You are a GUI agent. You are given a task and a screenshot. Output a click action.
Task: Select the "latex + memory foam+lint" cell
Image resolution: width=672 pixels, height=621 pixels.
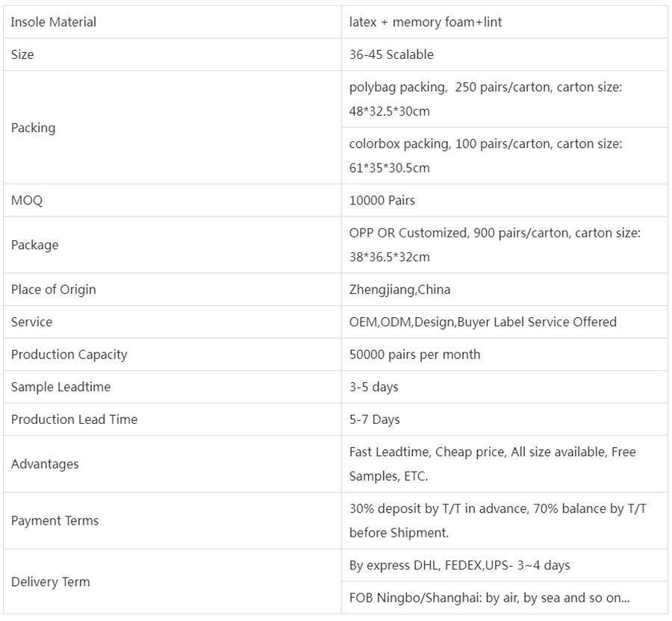point(426,22)
